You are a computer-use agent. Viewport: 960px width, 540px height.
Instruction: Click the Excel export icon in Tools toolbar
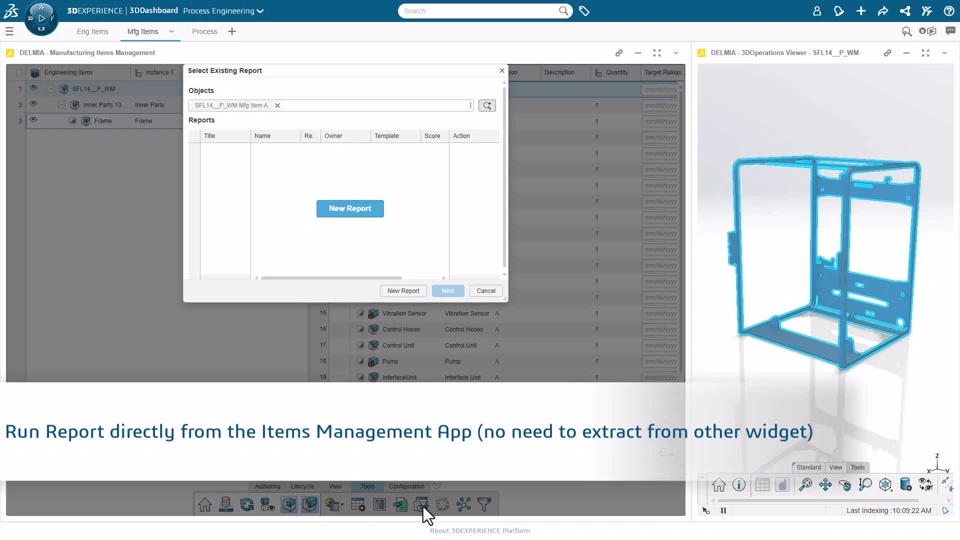point(400,504)
